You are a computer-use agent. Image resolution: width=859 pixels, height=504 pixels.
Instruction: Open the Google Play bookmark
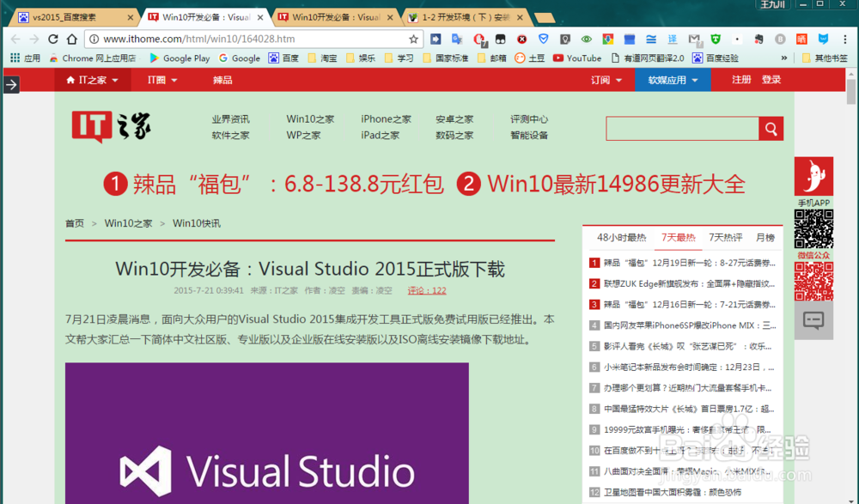[180, 58]
